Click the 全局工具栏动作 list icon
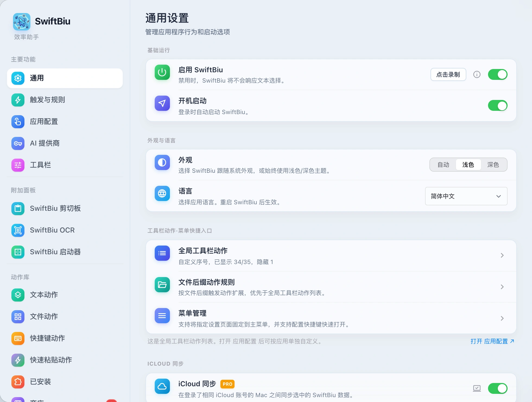Viewport: 532px width, 402px height. point(162,253)
